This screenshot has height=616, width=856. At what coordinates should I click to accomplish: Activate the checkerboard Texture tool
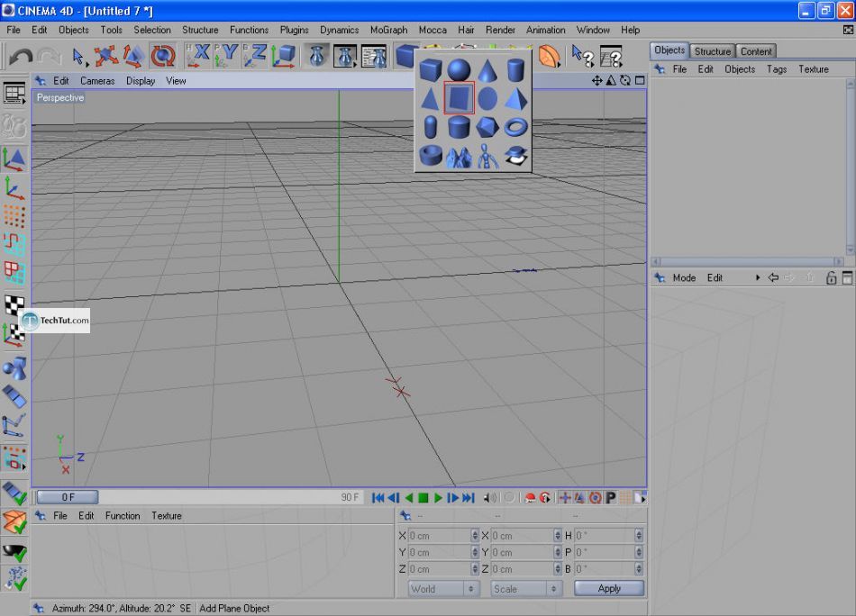tap(14, 305)
